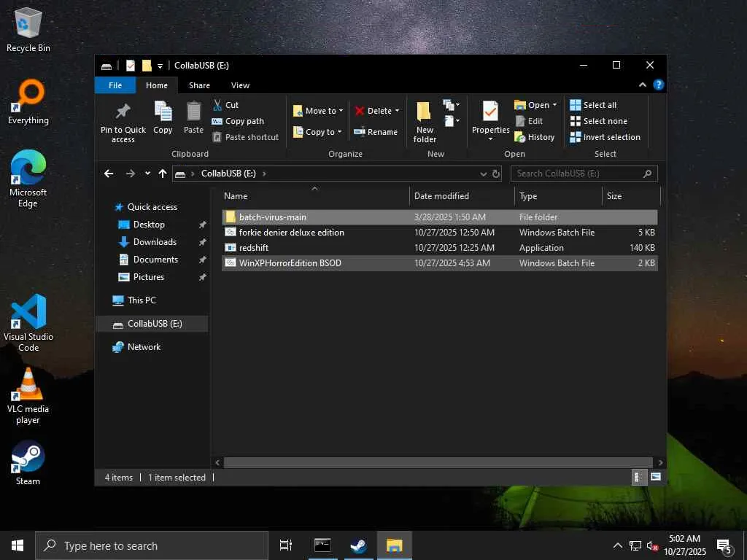The image size is (747, 560).
Task: Click the taskbar search box
Action: [x=152, y=545]
